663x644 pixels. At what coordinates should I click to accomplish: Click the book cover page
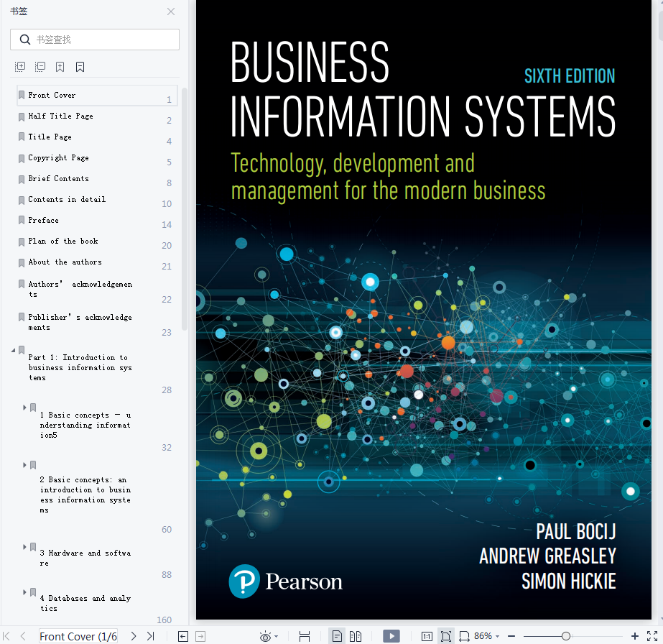click(x=423, y=310)
